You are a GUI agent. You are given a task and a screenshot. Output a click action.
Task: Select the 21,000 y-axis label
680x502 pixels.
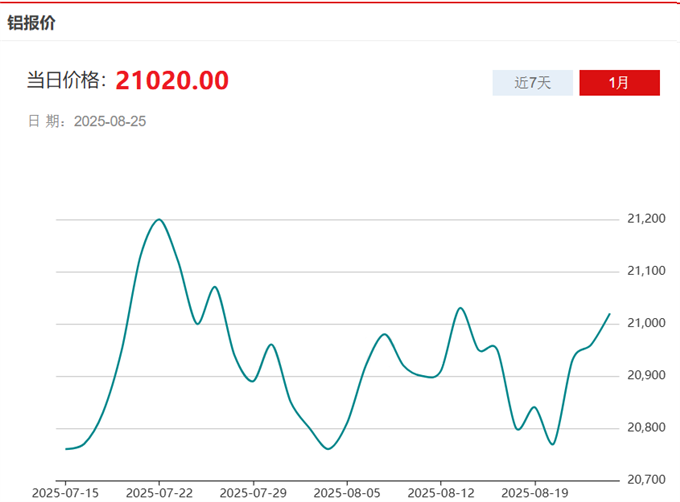(644, 323)
